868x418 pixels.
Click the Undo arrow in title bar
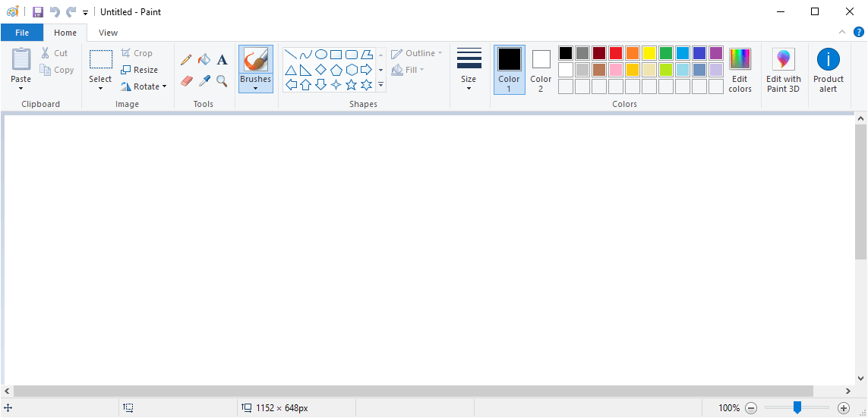54,11
